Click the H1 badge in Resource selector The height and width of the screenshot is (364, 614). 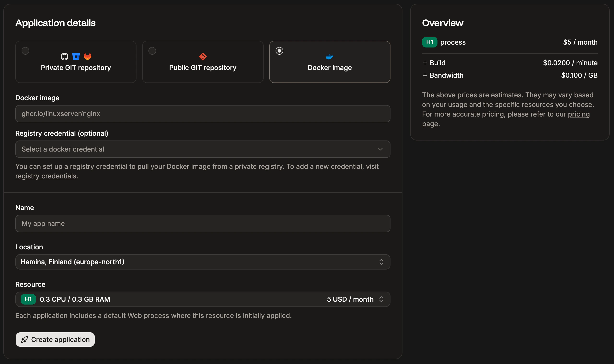pyautogui.click(x=28, y=299)
